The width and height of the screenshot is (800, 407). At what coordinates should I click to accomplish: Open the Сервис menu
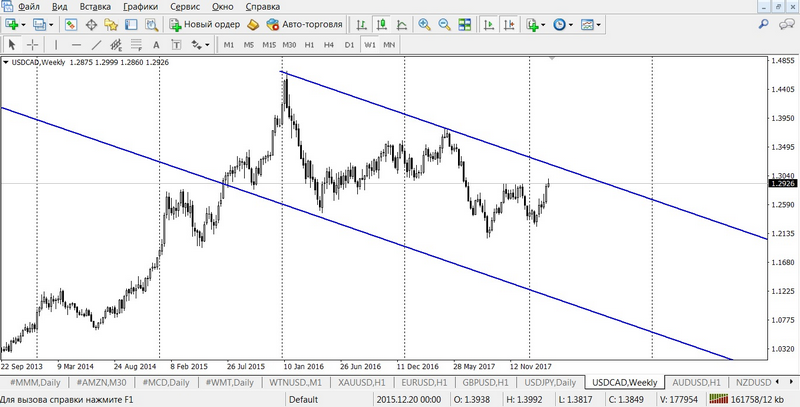tap(184, 6)
